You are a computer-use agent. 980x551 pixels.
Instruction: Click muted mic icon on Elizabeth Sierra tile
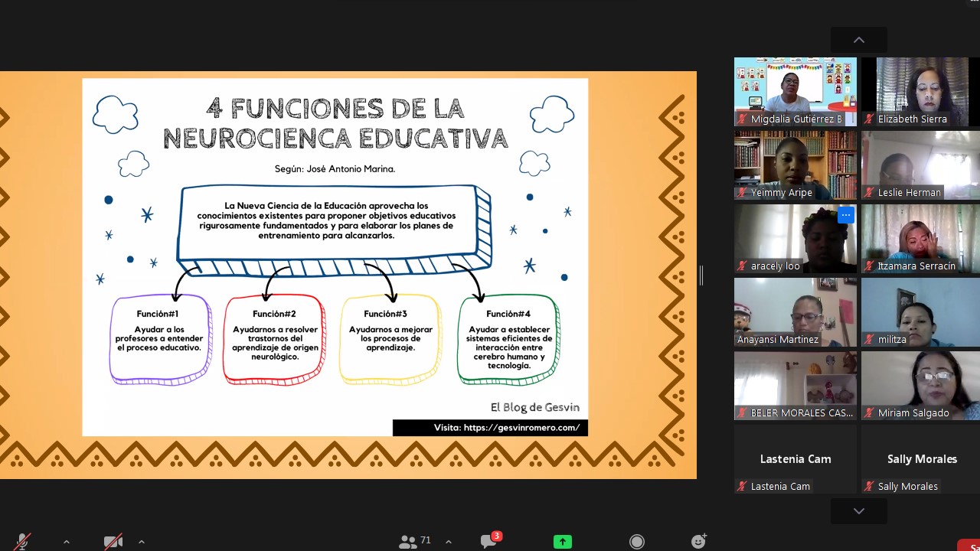(x=869, y=119)
